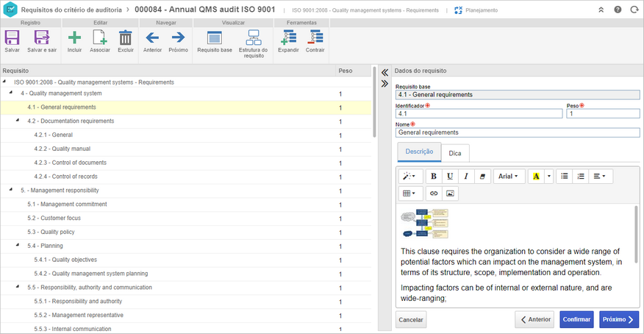
Task: Click the Peso column header
Action: tap(353, 71)
